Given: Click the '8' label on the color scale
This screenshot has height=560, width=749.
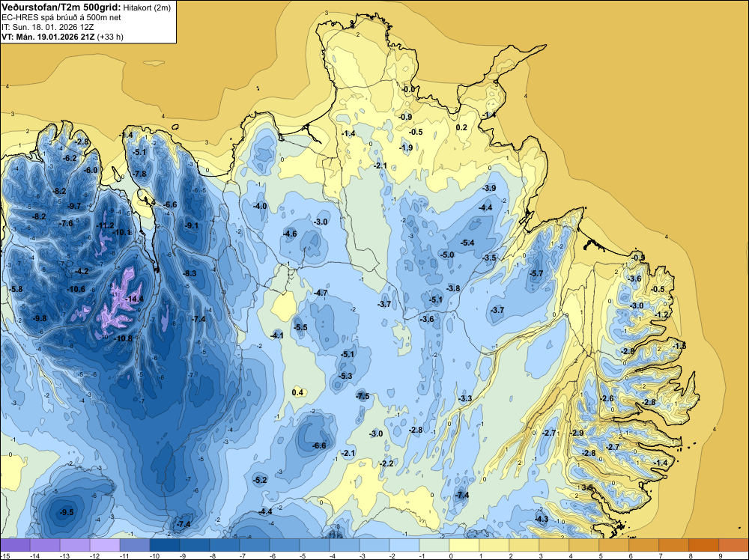Looking at the screenshot, I should pyautogui.click(x=691, y=556).
